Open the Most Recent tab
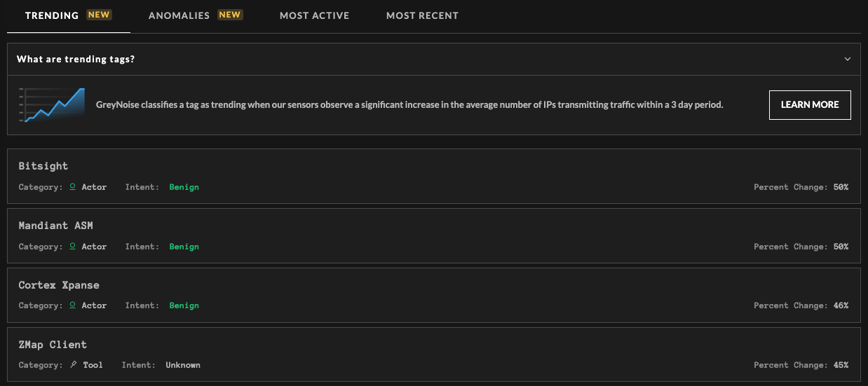This screenshot has width=868, height=386. click(422, 15)
